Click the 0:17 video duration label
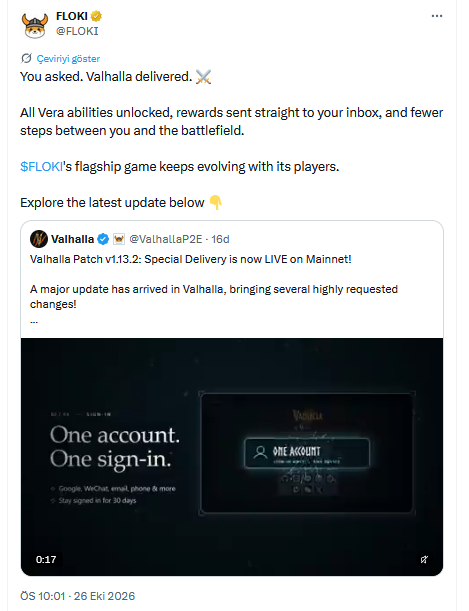This screenshot has width=469, height=611. point(46,560)
